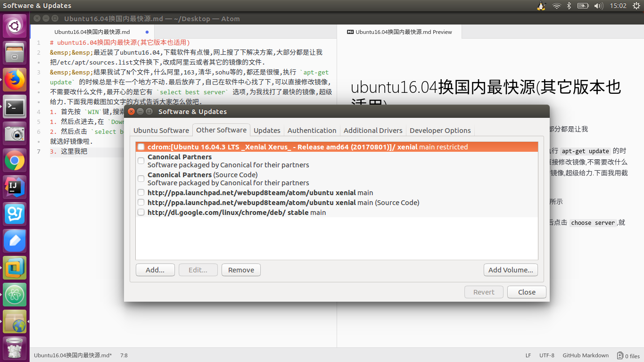Click line number 3 in Atom's gutter
Viewport: 644px width, 362px height.
(x=38, y=73)
